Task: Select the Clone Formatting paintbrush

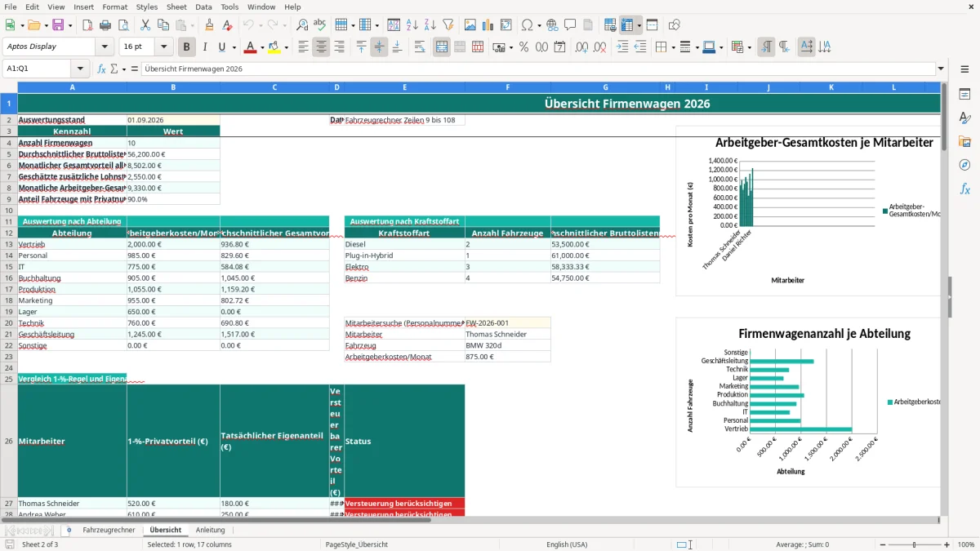Action: [210, 25]
